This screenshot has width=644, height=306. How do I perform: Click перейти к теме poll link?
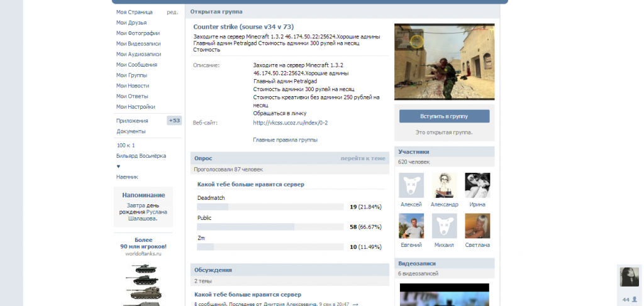[x=363, y=158]
